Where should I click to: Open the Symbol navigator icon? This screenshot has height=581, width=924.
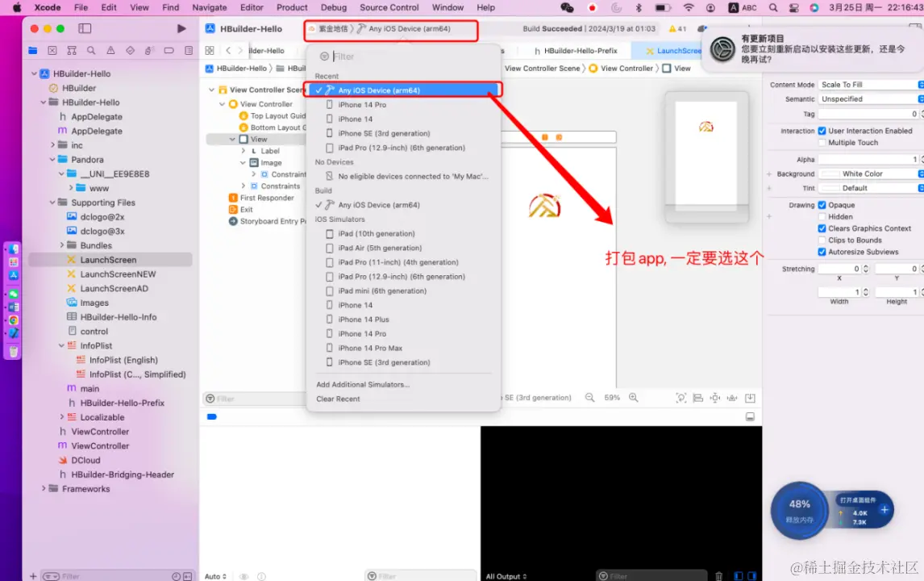(x=72, y=51)
